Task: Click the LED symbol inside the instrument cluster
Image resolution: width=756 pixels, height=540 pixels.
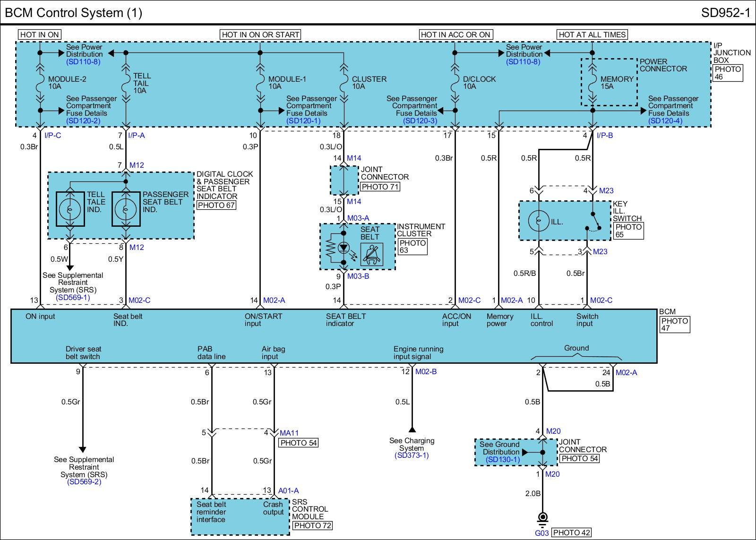Action: point(344,248)
